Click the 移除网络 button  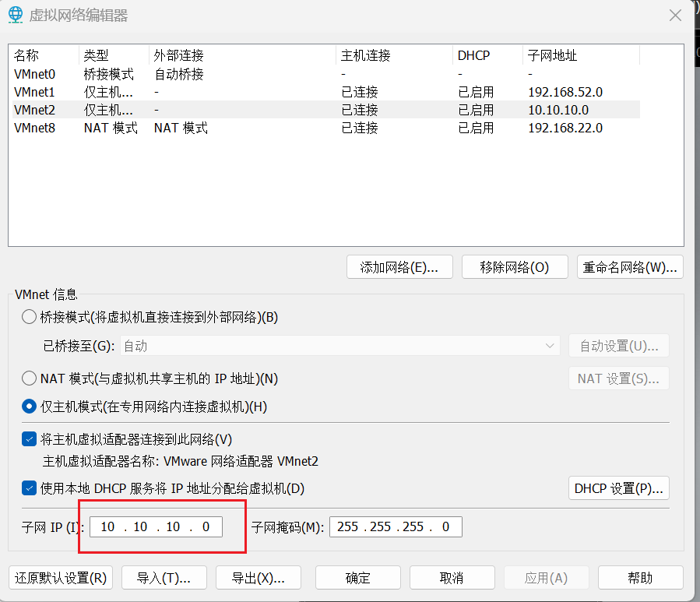click(x=514, y=267)
